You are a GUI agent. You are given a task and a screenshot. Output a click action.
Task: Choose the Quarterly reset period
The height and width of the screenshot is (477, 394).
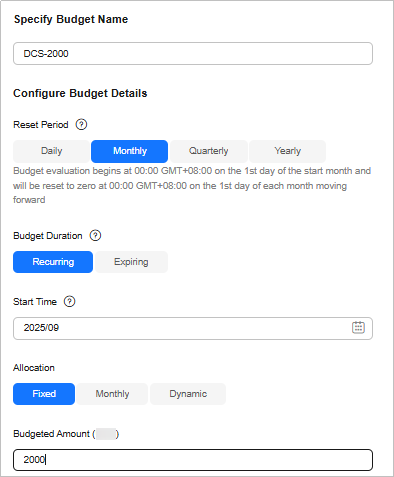pyautogui.click(x=208, y=151)
